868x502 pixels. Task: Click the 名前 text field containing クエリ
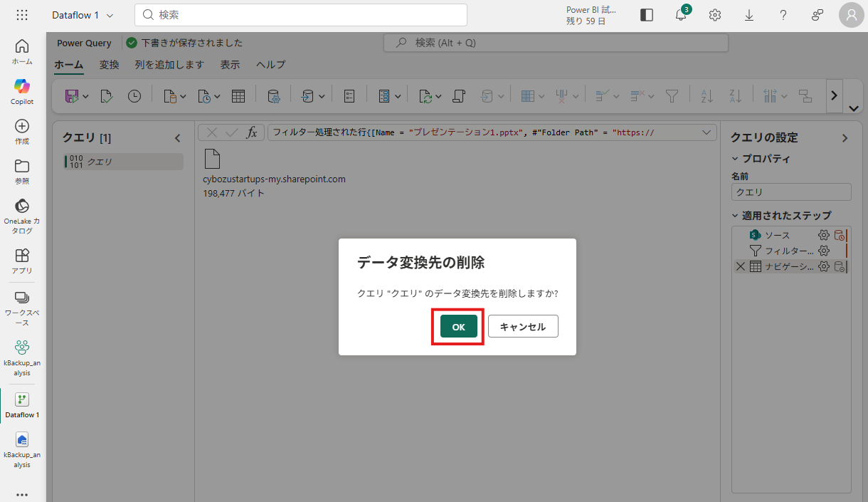point(790,192)
